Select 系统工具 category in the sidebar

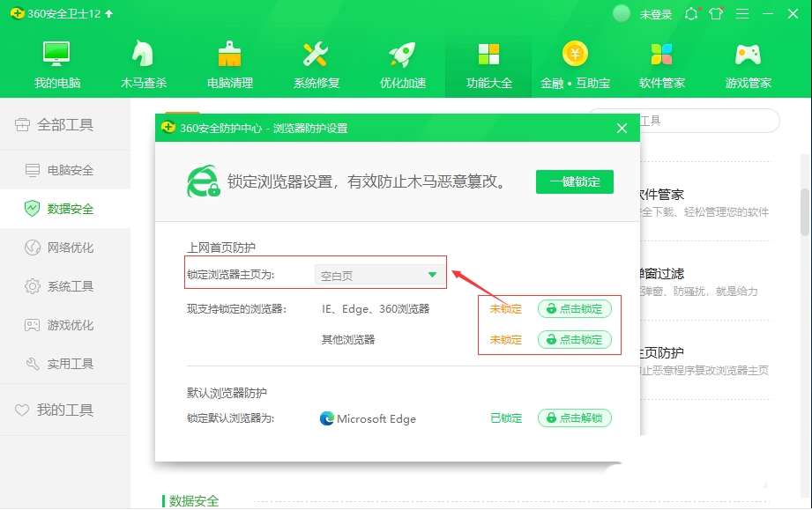(x=65, y=286)
